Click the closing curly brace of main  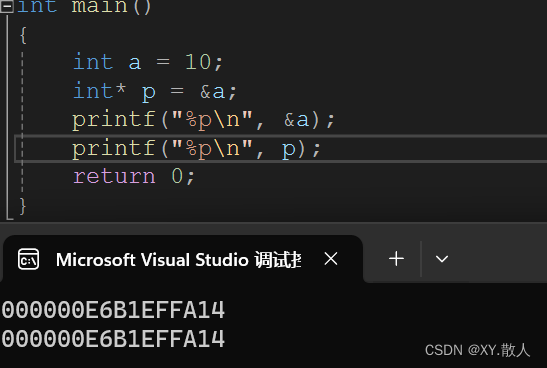[x=23, y=206]
